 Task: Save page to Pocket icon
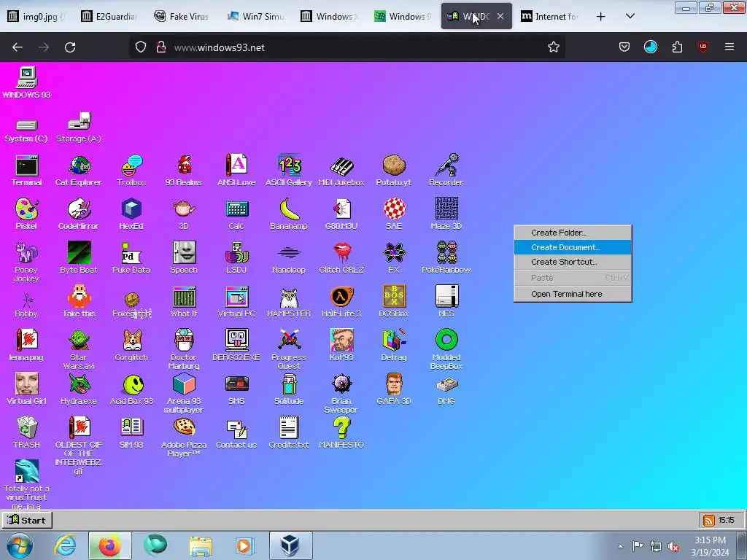tap(624, 47)
